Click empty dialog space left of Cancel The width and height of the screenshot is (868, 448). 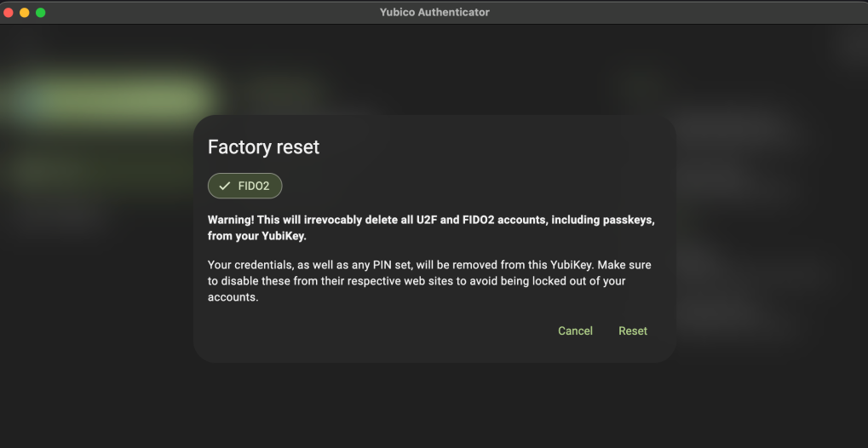(383, 330)
